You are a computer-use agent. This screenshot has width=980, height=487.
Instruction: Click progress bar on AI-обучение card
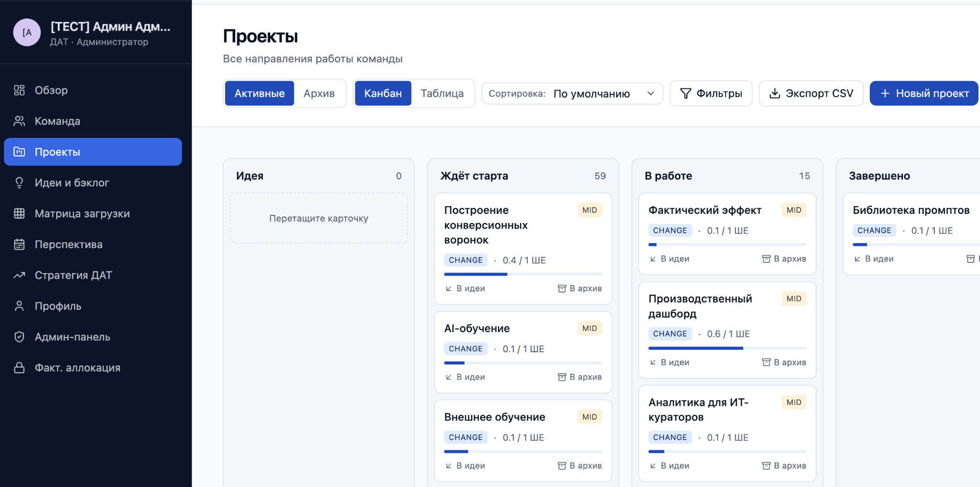(x=523, y=363)
